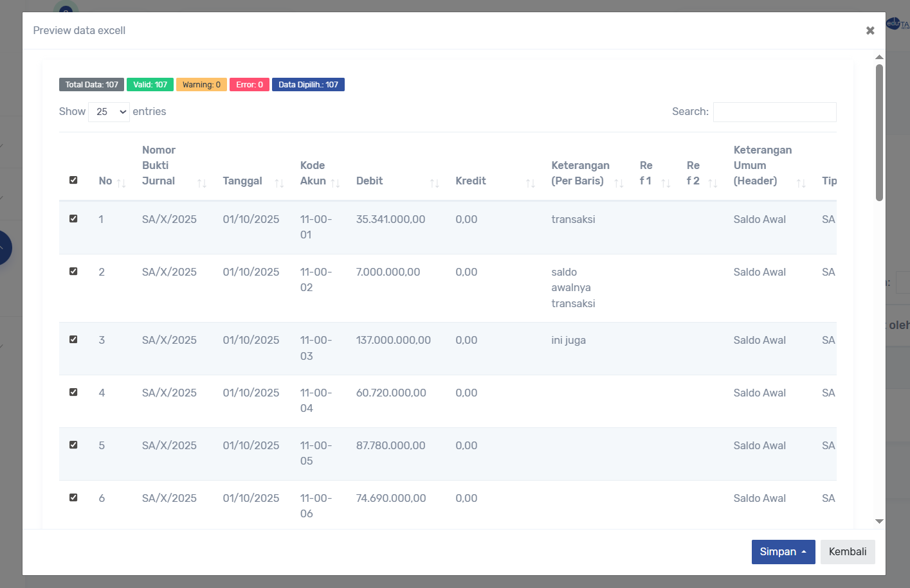Click the Valid: 107 green badge

pos(150,85)
